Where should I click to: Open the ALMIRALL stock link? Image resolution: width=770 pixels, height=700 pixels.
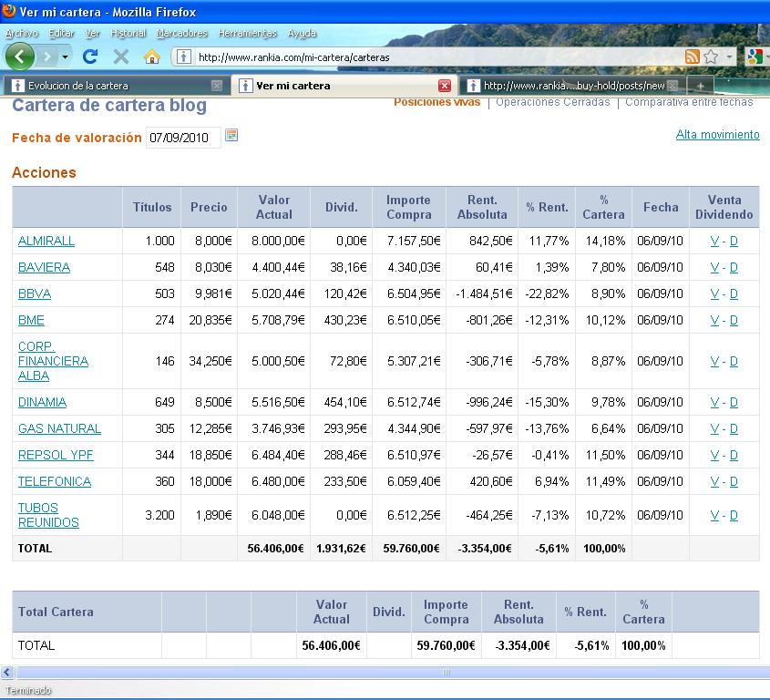coord(46,241)
